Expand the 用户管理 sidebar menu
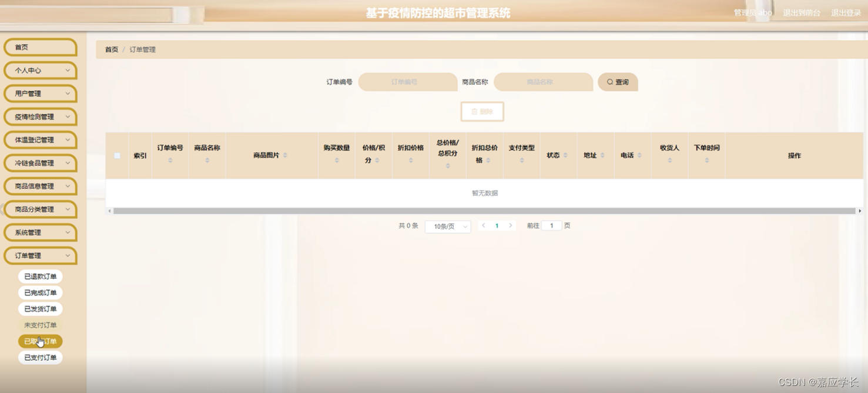Image resolution: width=868 pixels, height=393 pixels. (x=41, y=94)
